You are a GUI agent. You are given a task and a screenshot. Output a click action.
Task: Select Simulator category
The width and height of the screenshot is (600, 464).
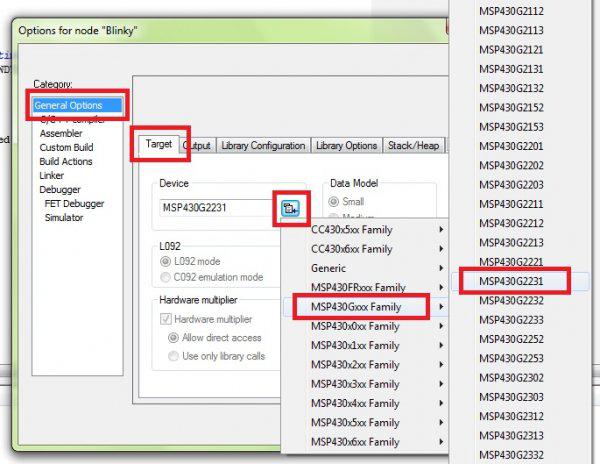64,218
